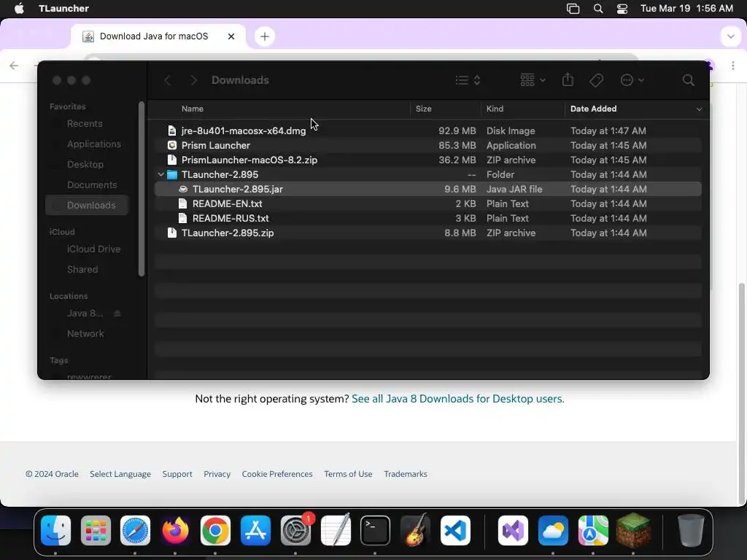Open the Trash in the Dock
Viewport: 747px width, 560px height.
point(691,530)
